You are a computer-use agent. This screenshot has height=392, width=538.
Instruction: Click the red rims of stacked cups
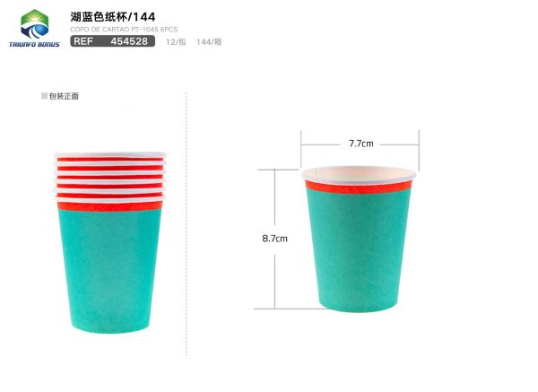tap(109, 182)
